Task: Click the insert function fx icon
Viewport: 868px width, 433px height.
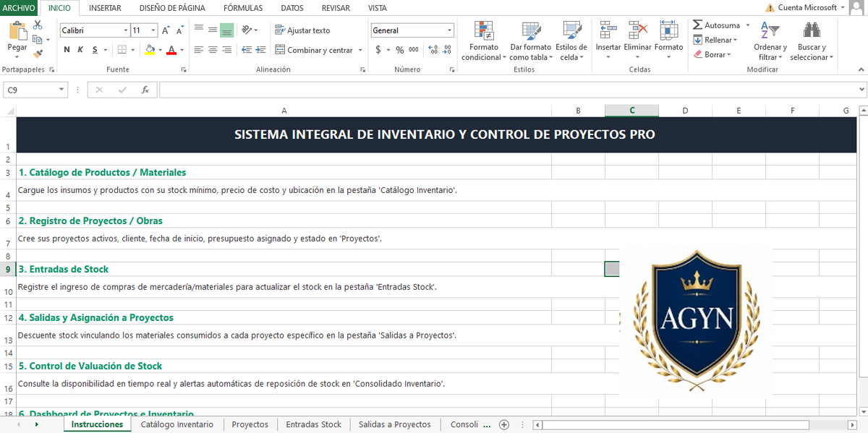Action: pos(145,90)
